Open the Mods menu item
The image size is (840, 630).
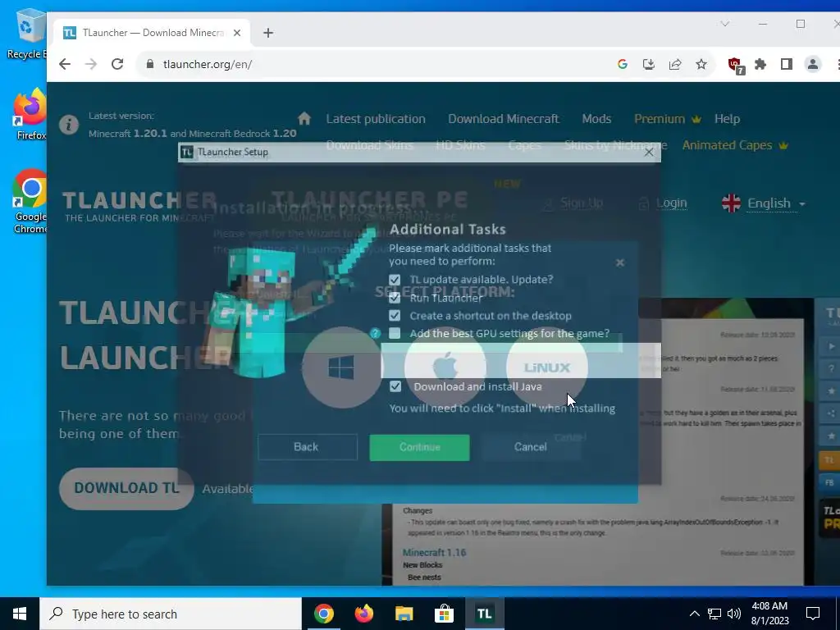coord(597,119)
